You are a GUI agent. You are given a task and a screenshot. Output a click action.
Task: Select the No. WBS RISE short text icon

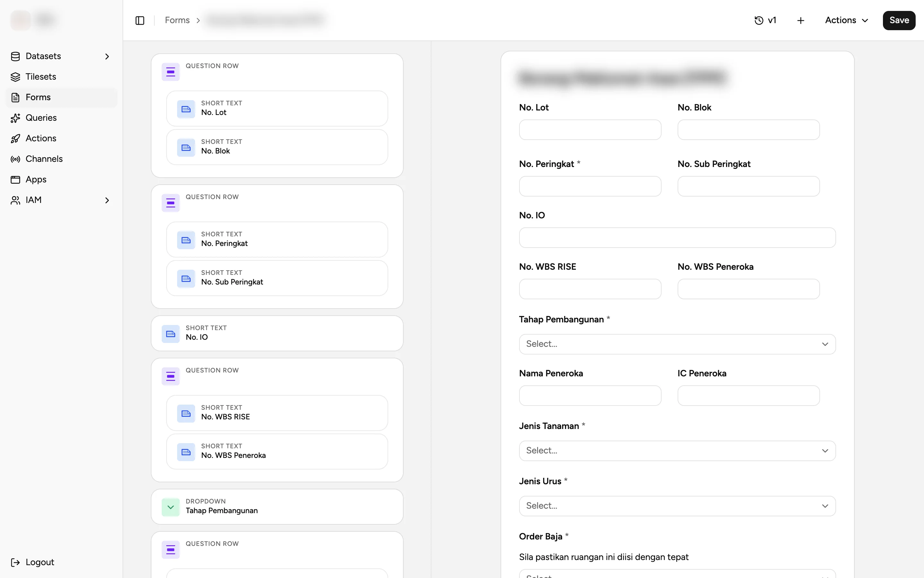[186, 413]
